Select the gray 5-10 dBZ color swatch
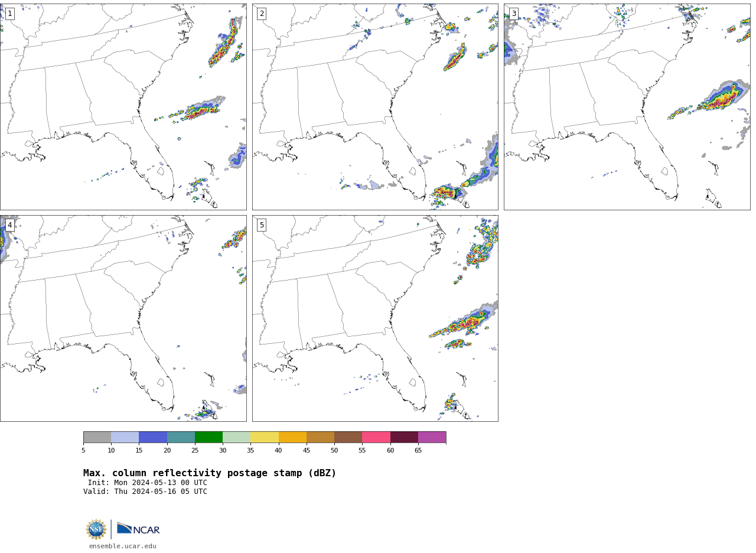 97,437
